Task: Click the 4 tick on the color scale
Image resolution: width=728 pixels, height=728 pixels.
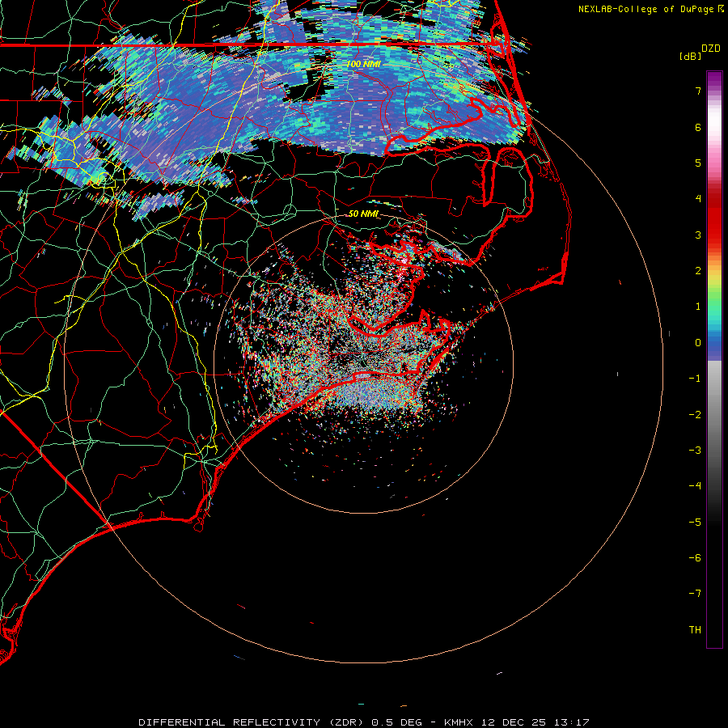Action: (x=698, y=199)
